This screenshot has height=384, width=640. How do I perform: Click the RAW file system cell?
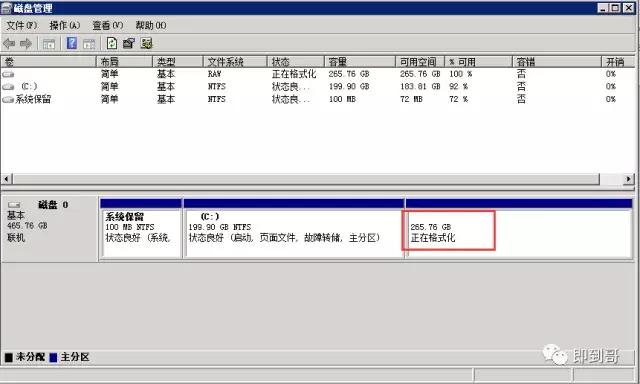pos(214,74)
